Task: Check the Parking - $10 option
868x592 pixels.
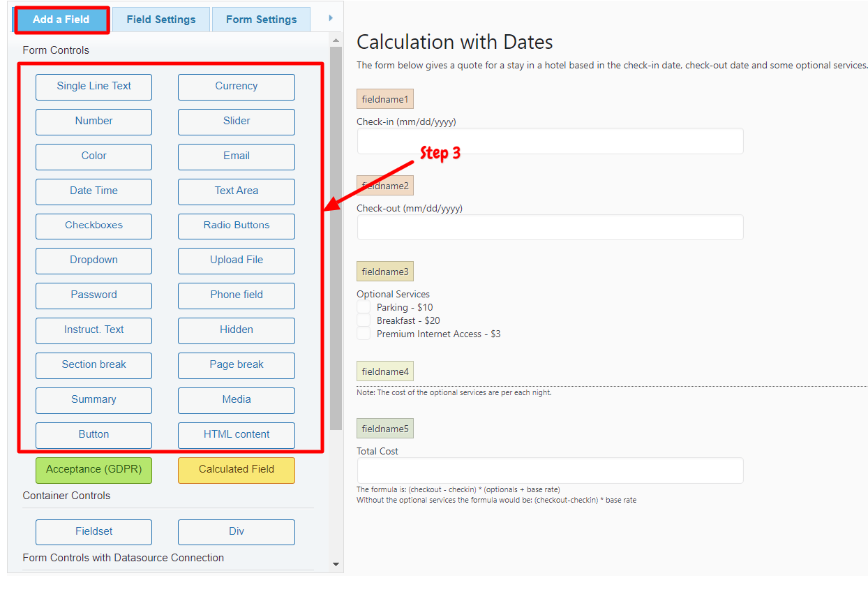Action: click(364, 307)
